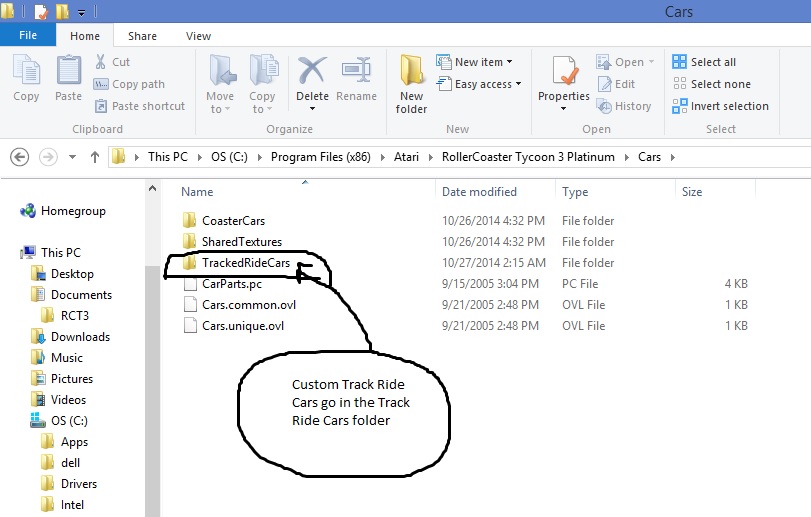The image size is (811, 517).
Task: Click Open in the Open group
Action: (625, 62)
